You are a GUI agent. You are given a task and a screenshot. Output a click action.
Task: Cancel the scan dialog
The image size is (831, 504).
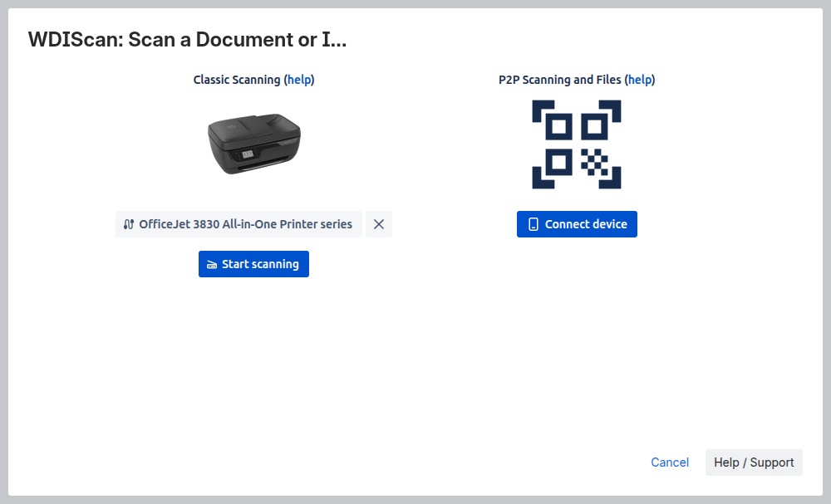point(669,462)
